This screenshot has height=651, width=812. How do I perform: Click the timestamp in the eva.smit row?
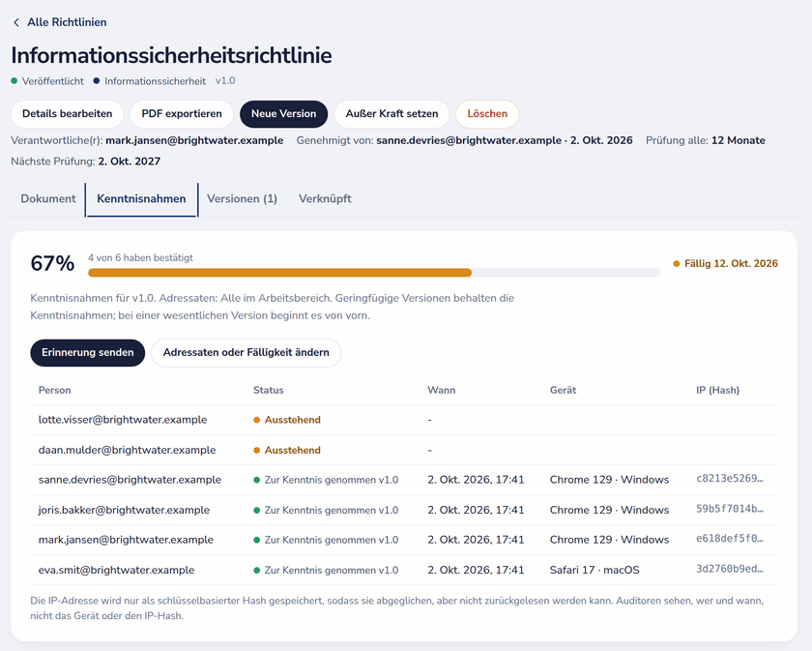pyautogui.click(x=476, y=570)
